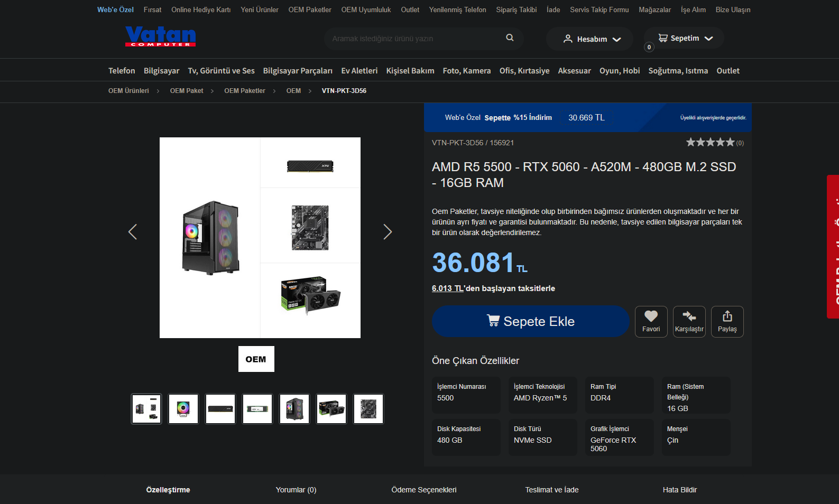Screen dimensions: 839x504
Task: Select the RAM stick thumbnail
Action: (220, 409)
